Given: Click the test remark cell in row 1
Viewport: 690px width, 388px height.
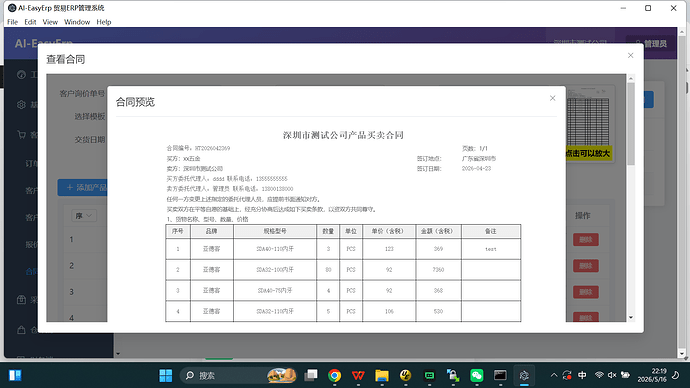Looking at the screenshot, I should click(491, 249).
